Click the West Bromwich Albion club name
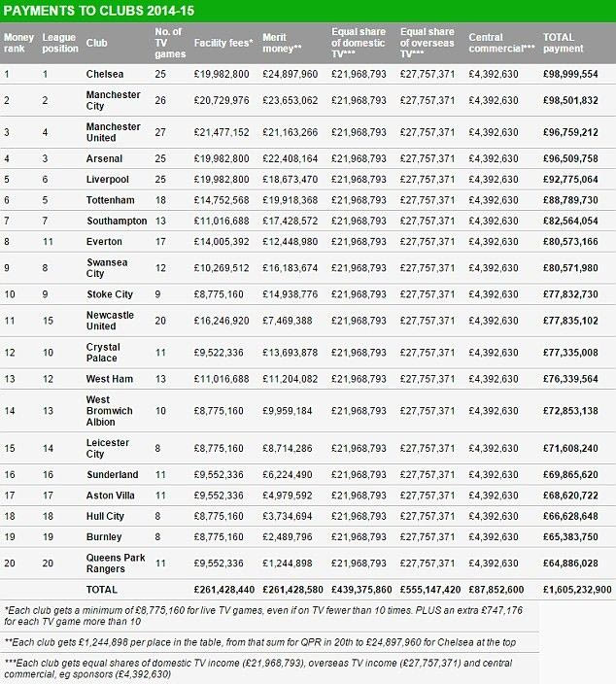Screen dimensions: 616x684 [110, 411]
